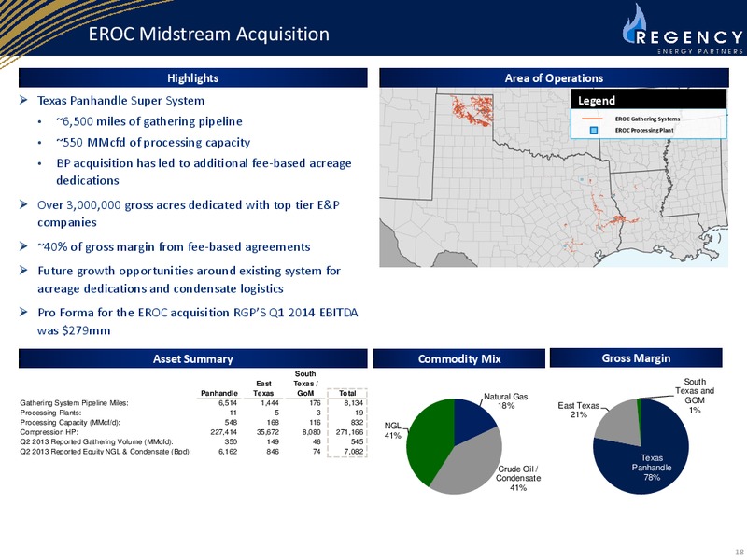Screen dimensions: 747x560
Task: Click the Texas Panhandle gathering system on the map
Action: 472,110
